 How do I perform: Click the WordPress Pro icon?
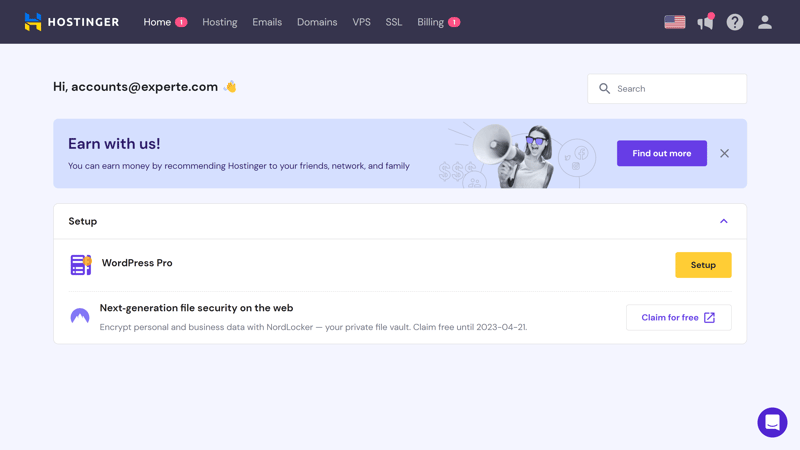[81, 265]
